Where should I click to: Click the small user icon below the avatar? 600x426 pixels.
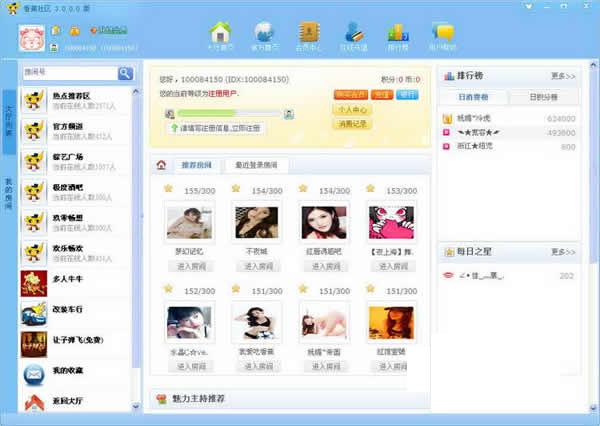coord(54,48)
